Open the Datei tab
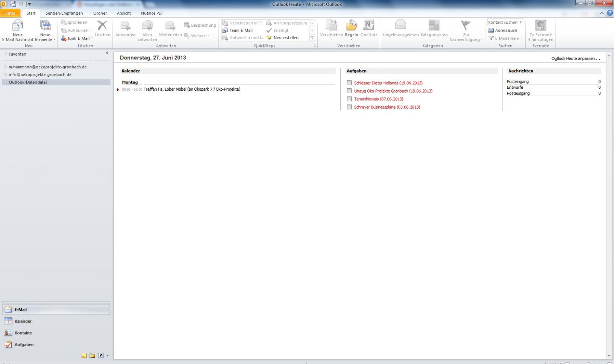 tap(10, 13)
